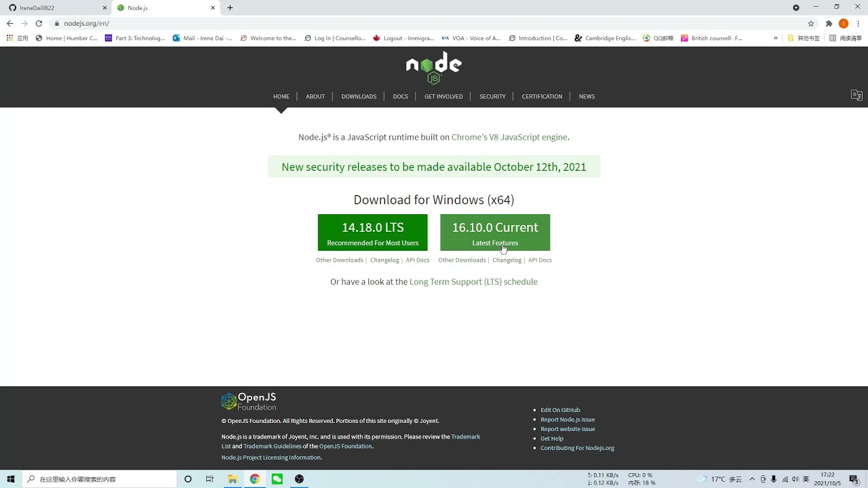Screen dimensions: 868x488
Task: Close the Node.js tab
Action: (213, 7)
